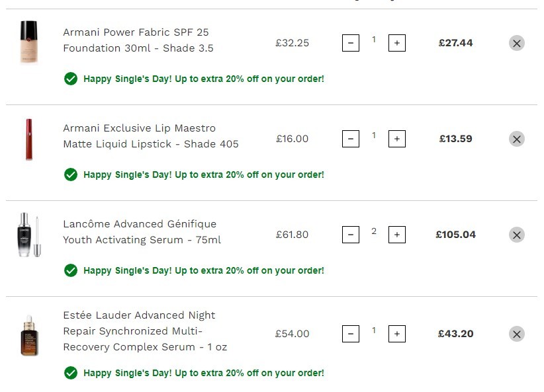
Task: Open Estée Lauder Advanced Night Repair page
Action: (145, 331)
